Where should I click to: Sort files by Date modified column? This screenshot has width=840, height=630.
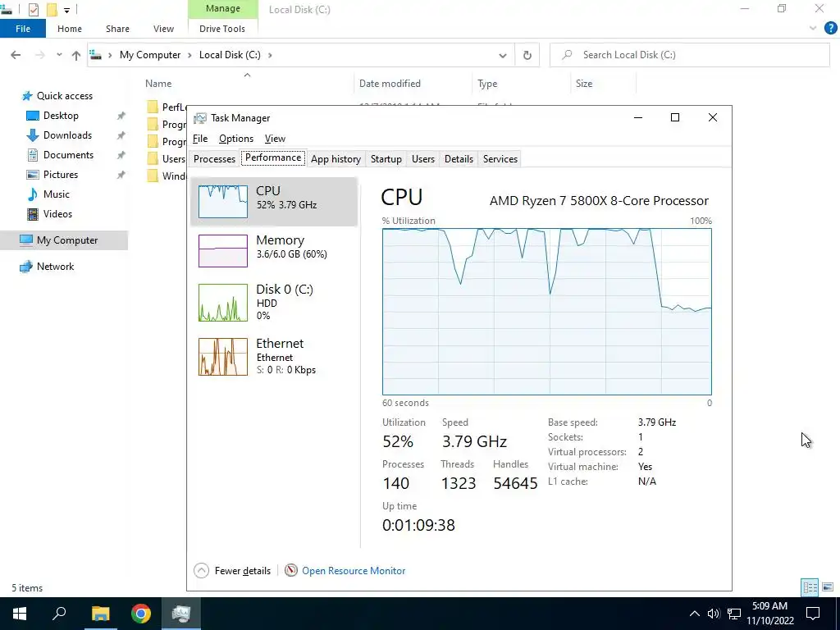(390, 84)
